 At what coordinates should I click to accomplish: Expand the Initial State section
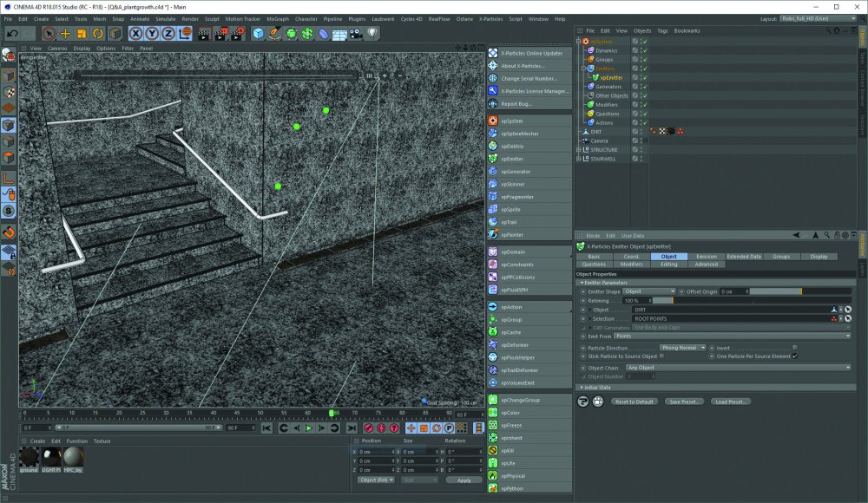pos(582,388)
